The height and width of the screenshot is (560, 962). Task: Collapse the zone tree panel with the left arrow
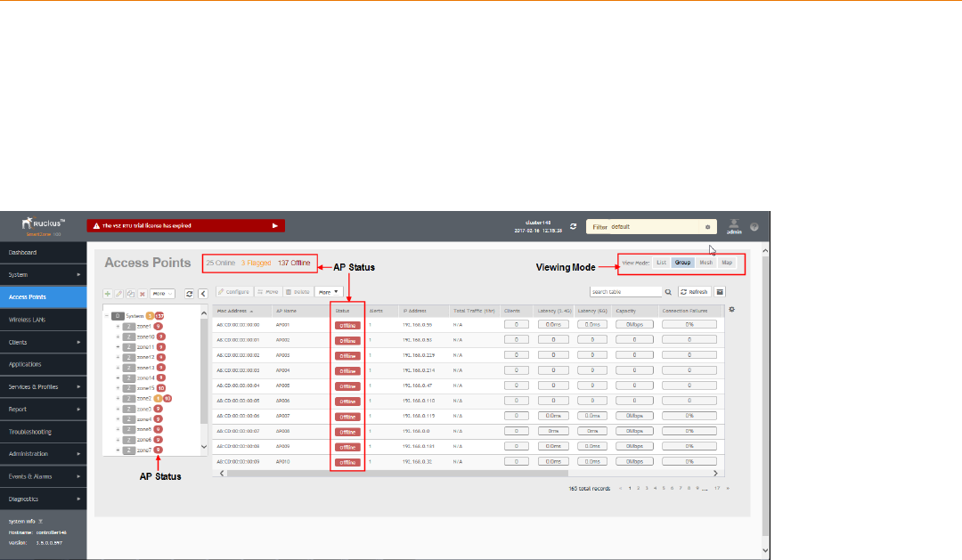click(203, 294)
